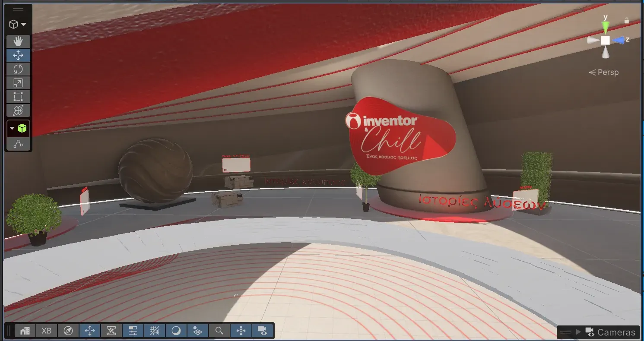The image size is (644, 341).
Task: Expand the Cameras overlay panel
Action: click(578, 332)
